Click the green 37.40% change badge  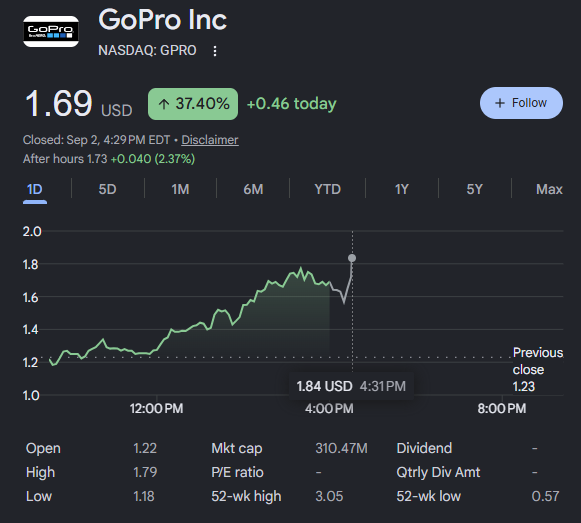193,104
